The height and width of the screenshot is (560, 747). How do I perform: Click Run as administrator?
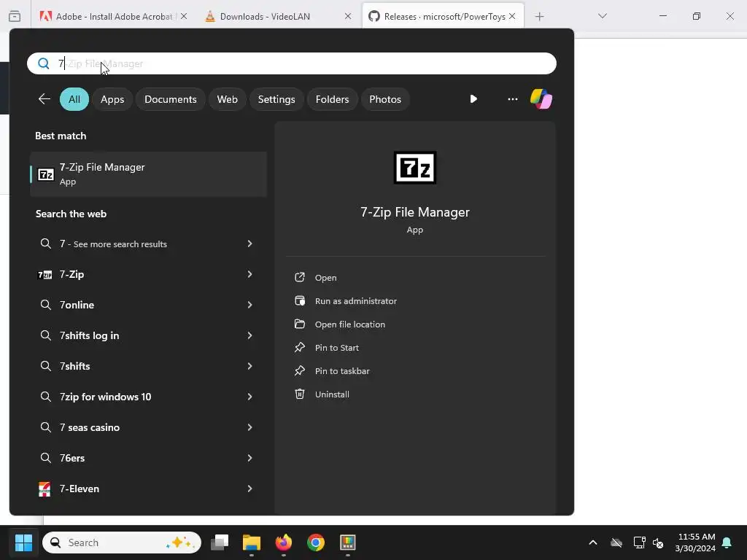(x=356, y=301)
